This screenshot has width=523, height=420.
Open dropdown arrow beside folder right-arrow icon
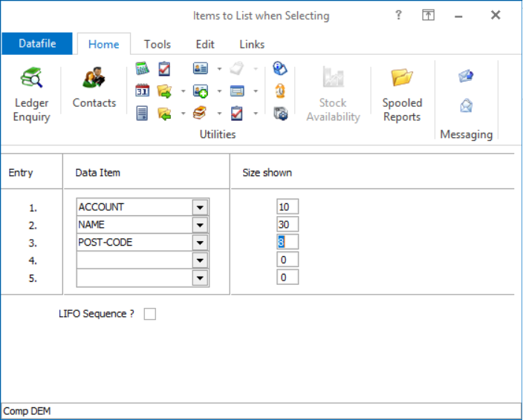click(183, 91)
